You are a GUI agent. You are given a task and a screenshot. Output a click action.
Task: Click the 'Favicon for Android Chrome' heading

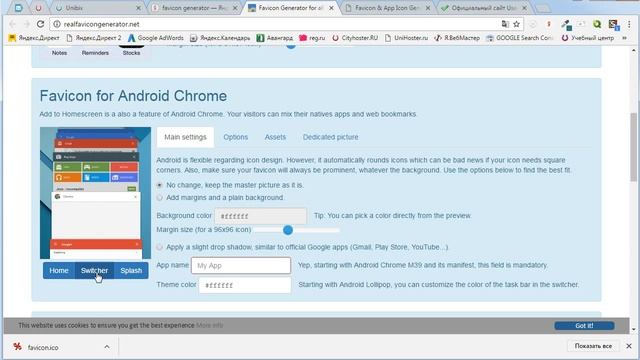133,96
